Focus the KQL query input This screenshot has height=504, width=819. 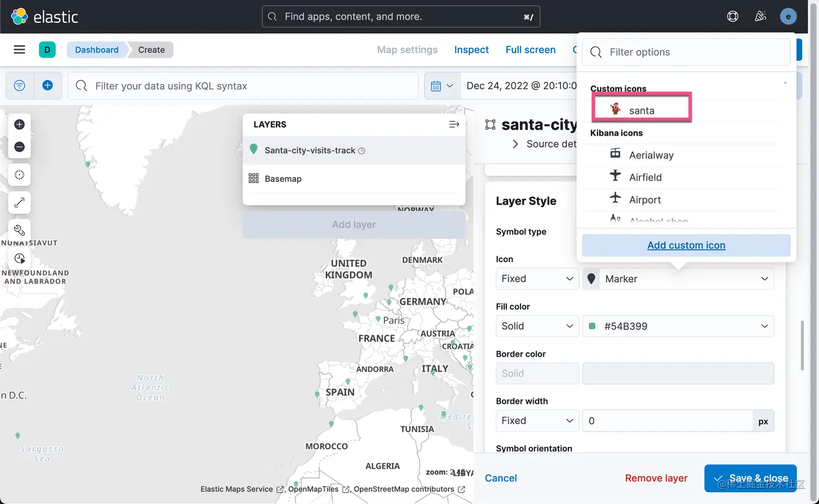pos(243,86)
